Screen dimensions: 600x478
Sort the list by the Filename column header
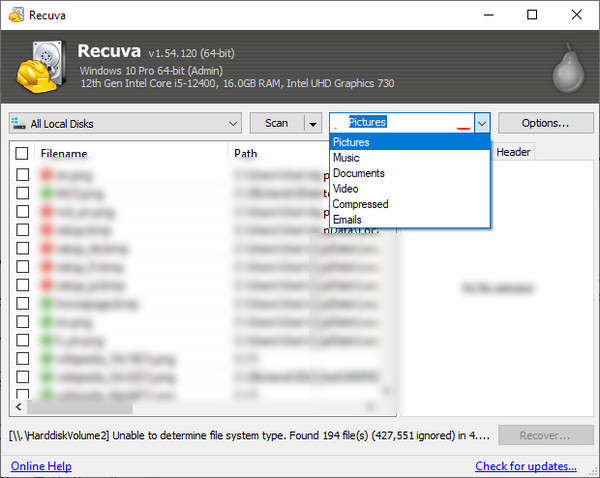coord(64,153)
